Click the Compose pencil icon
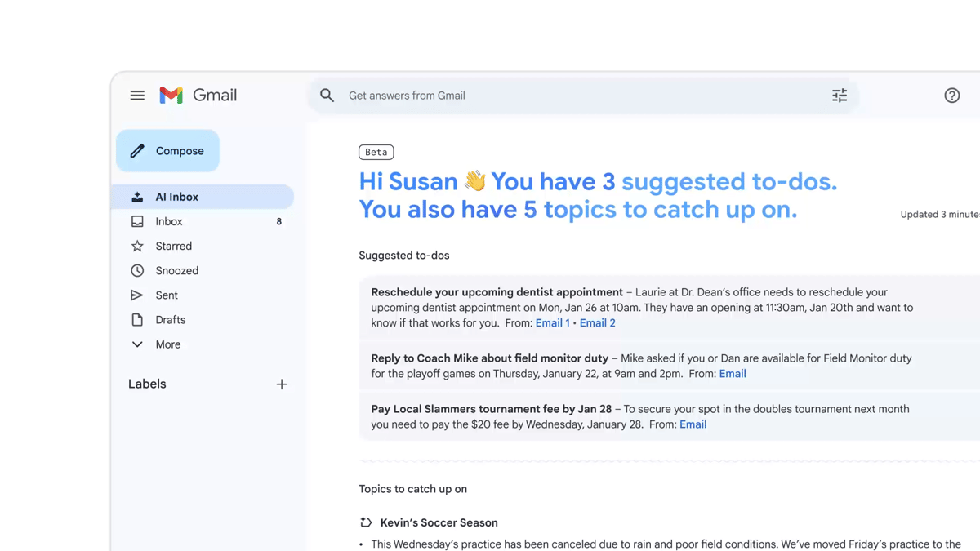 [138, 150]
